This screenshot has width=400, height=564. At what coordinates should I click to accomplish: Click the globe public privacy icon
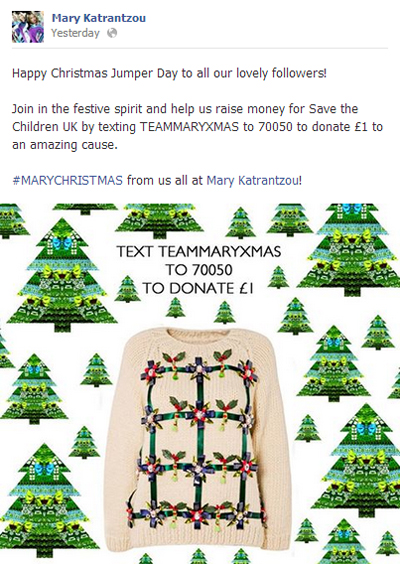point(112,33)
